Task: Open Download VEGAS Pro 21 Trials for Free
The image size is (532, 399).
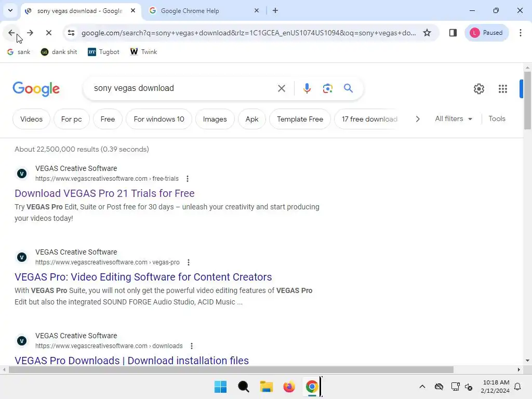Action: [104, 193]
